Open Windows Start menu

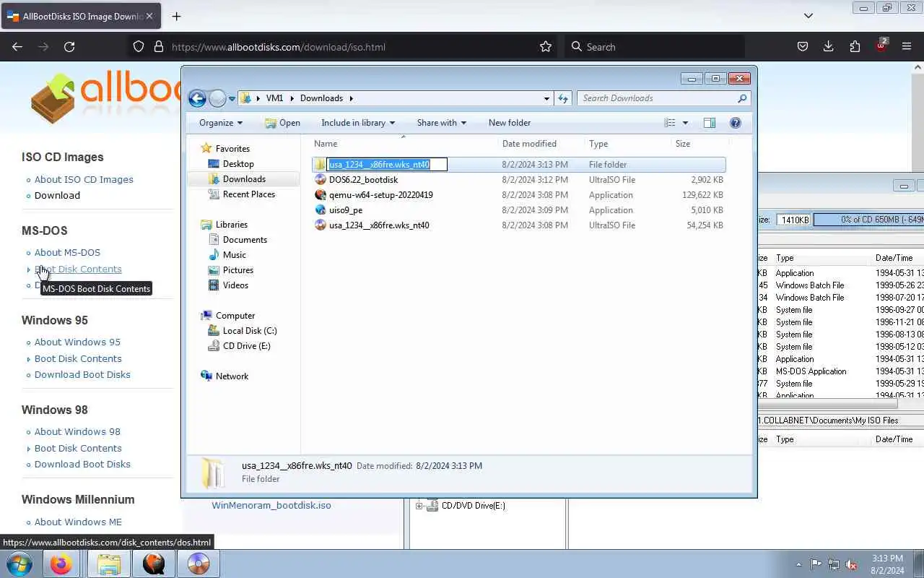point(19,564)
